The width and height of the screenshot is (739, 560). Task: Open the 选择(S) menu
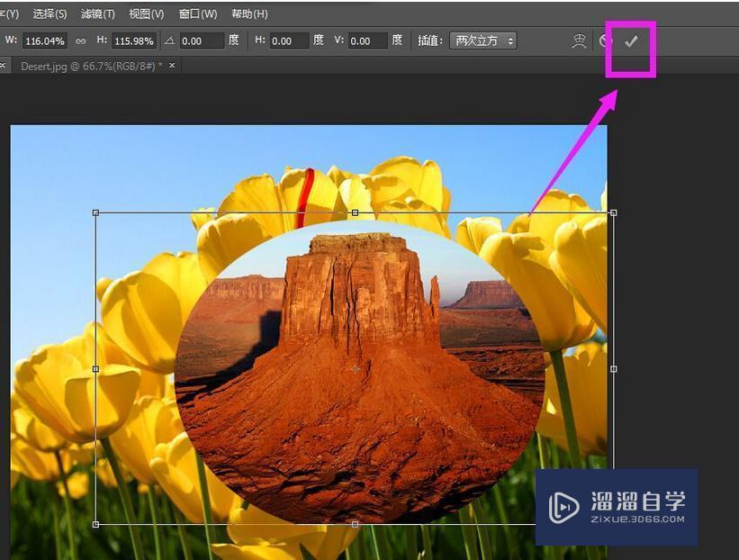(50, 14)
